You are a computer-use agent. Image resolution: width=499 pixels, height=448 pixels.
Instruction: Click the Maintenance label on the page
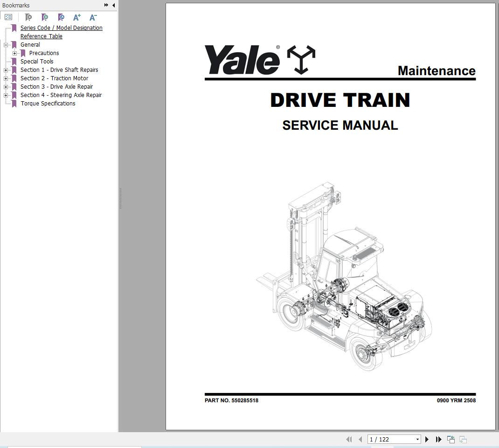coord(437,70)
